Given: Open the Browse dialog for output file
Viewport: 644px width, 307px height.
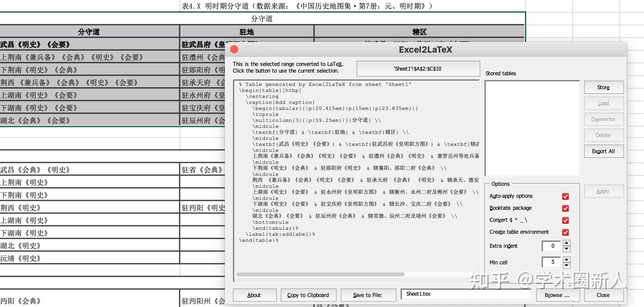Looking at the screenshot, I should point(557,295).
